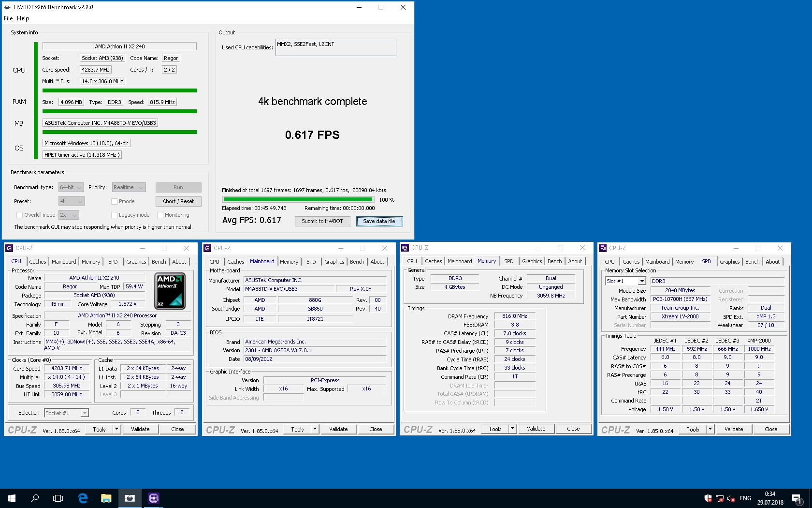Click Validate in first CPU-Z window
812x508 pixels.
(x=140, y=429)
